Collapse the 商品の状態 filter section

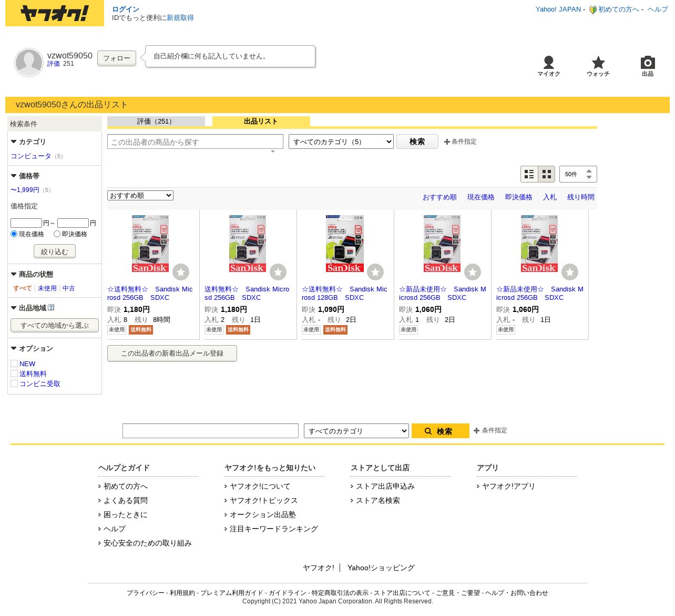click(x=14, y=274)
